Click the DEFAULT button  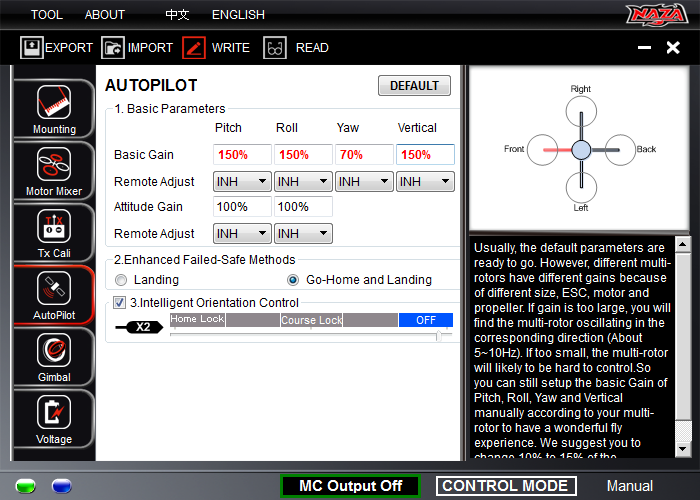413,86
